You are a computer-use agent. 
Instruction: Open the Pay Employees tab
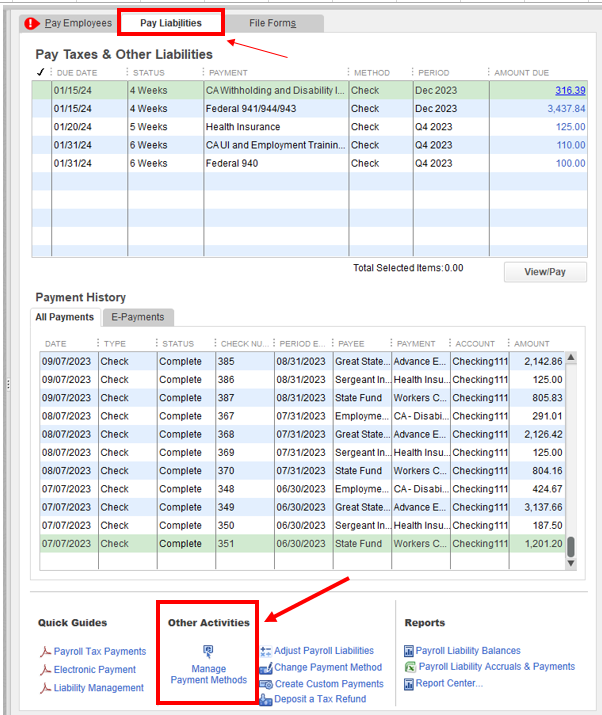point(78,23)
